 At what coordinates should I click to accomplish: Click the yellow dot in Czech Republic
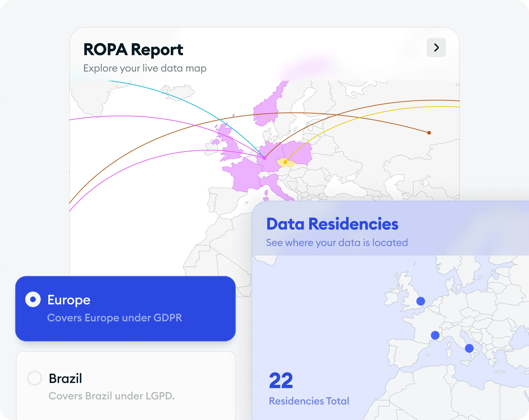(x=285, y=162)
